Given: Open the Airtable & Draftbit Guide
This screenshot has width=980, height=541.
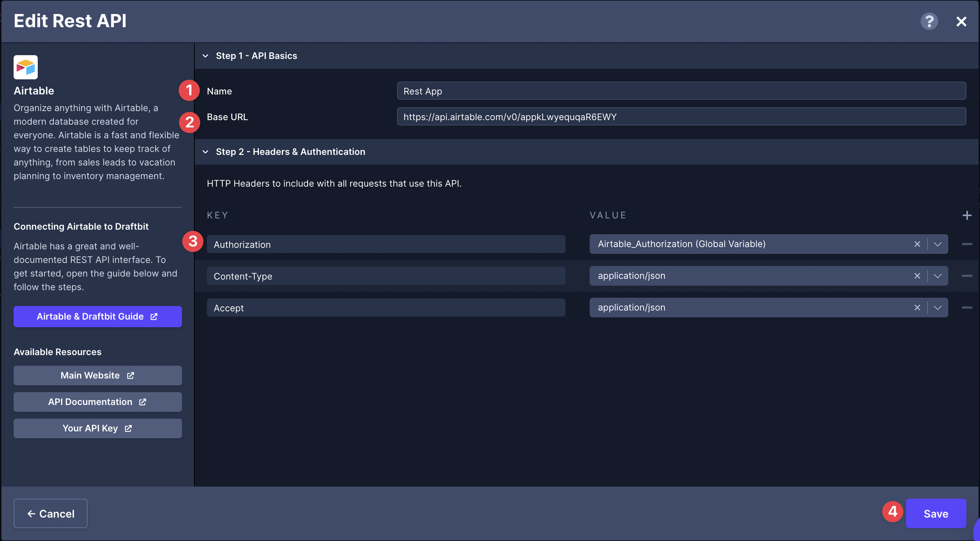Looking at the screenshot, I should point(97,316).
